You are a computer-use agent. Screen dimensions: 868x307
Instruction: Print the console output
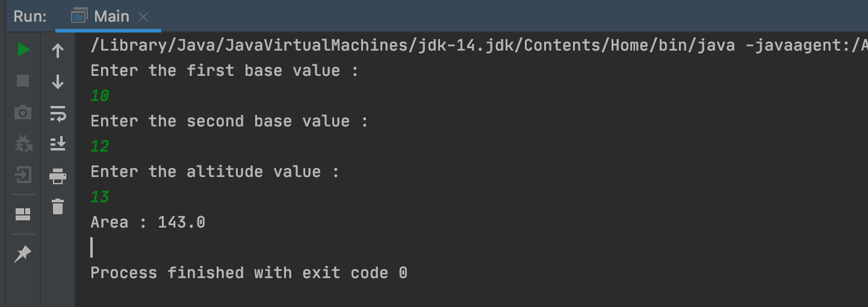tap(58, 176)
